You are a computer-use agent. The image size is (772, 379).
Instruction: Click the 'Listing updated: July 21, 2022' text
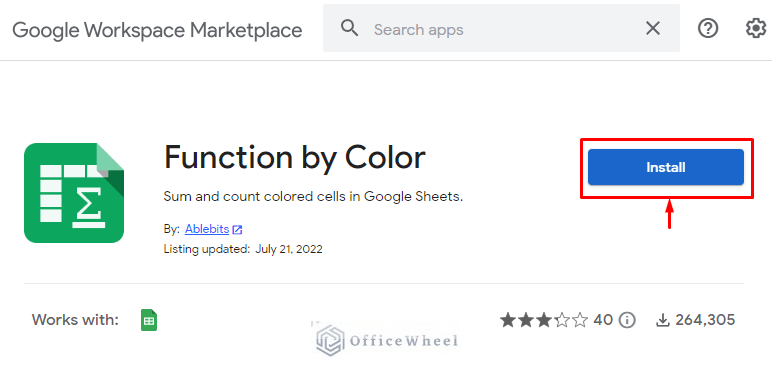tap(243, 249)
